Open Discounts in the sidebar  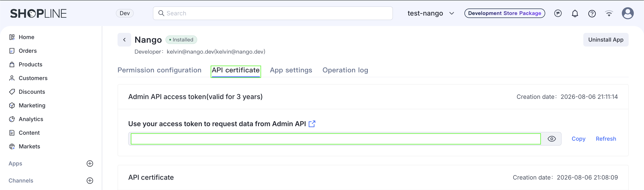(x=32, y=92)
